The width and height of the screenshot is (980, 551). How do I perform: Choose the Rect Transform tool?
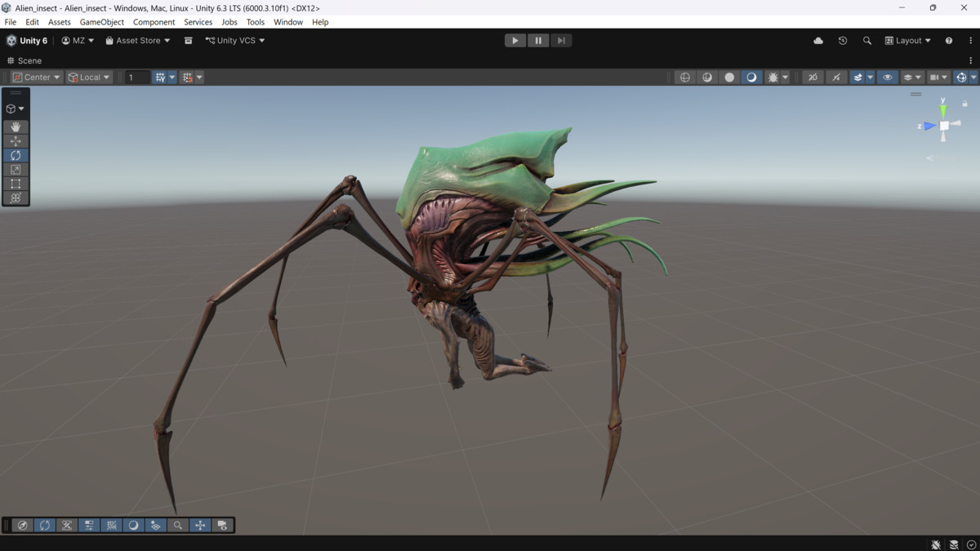pyautogui.click(x=16, y=183)
